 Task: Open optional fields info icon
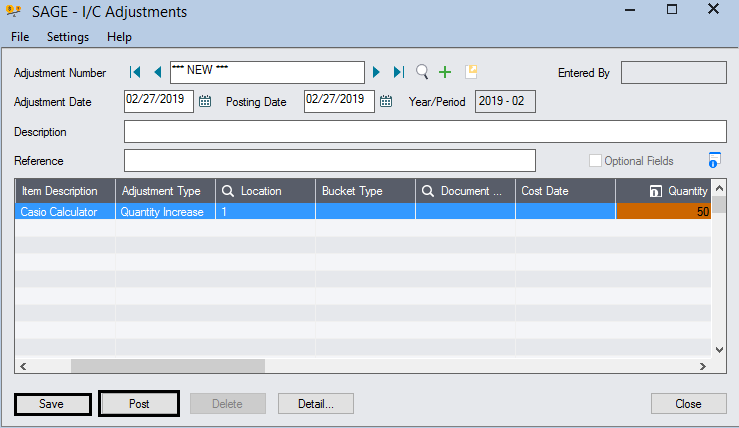click(x=714, y=160)
